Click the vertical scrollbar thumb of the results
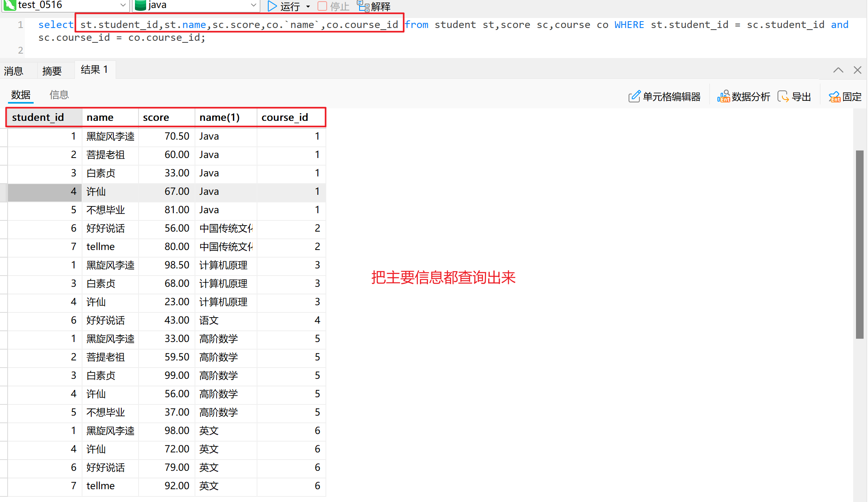 859,244
